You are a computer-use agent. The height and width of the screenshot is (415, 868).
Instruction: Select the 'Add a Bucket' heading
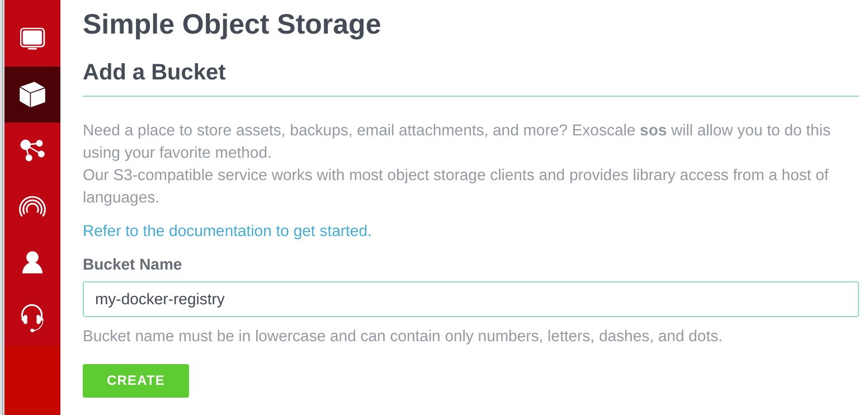[154, 72]
